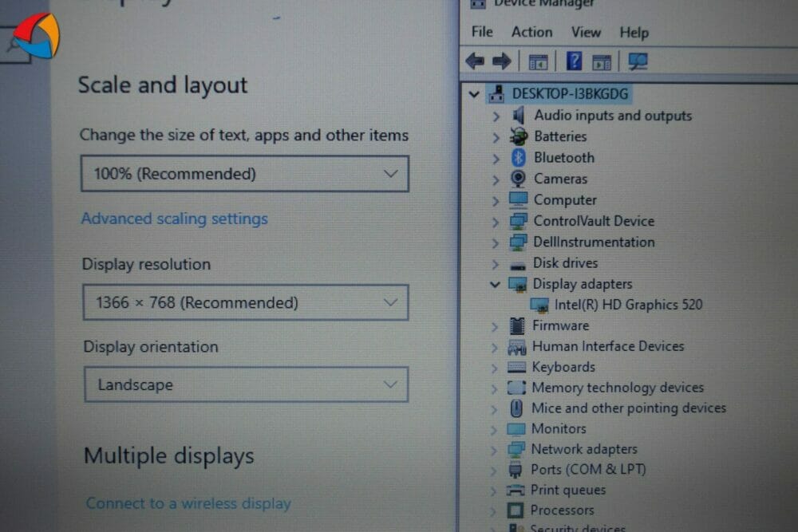This screenshot has width=798, height=532.
Task: Click the blue Help question mark toolbar icon
Action: click(x=574, y=61)
